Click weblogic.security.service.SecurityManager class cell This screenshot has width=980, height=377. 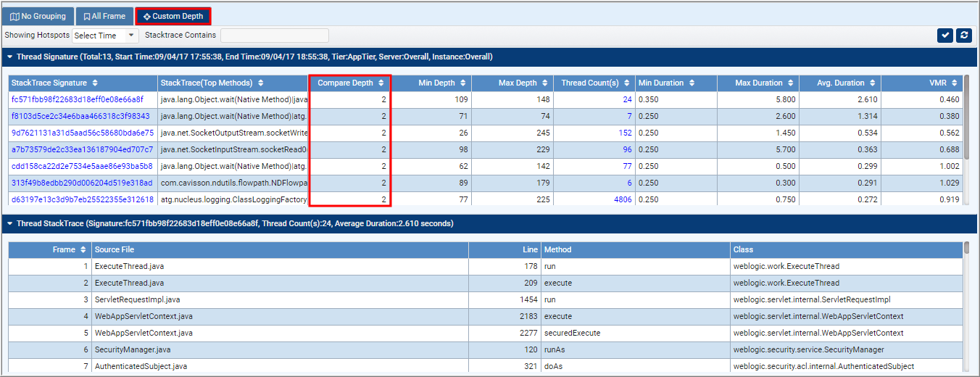pyautogui.click(x=847, y=349)
